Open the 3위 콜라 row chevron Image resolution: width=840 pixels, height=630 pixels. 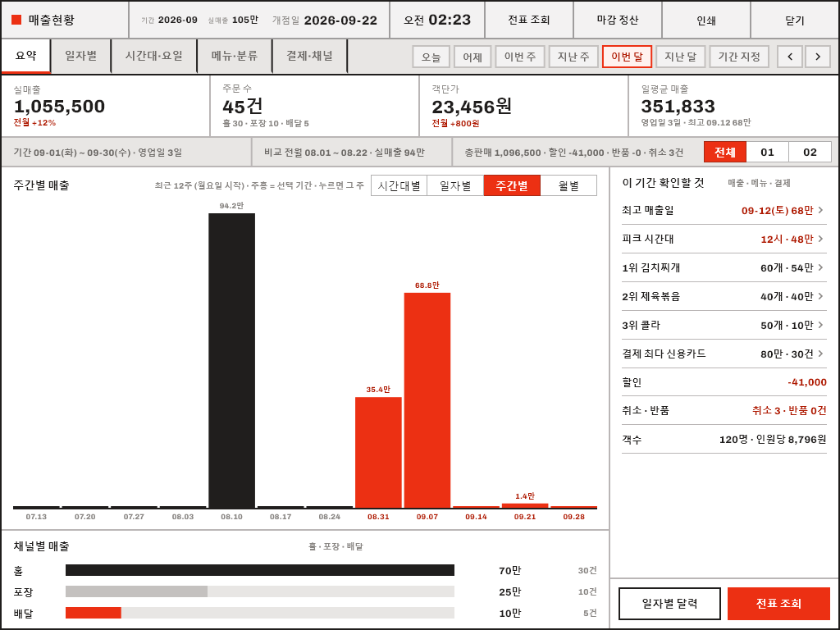[x=820, y=325]
